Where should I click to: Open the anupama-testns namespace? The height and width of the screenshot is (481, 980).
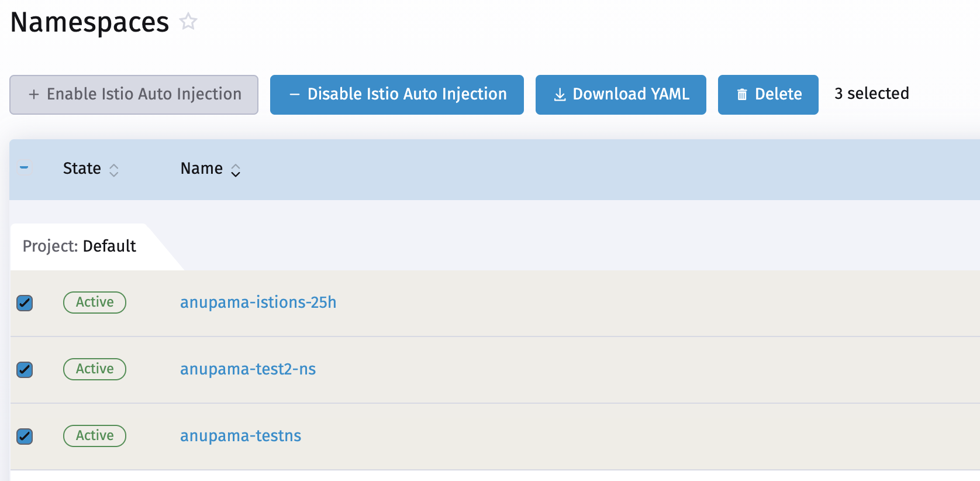click(x=240, y=436)
